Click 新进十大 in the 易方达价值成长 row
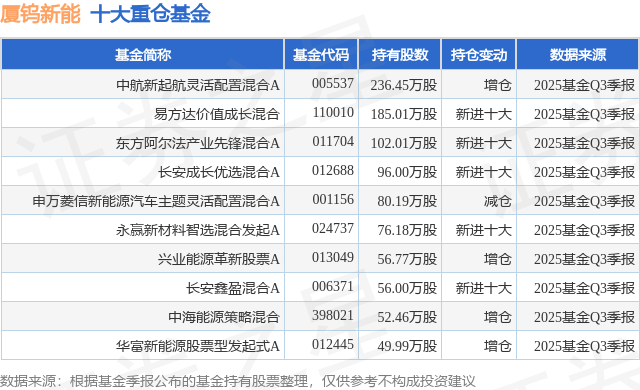This screenshot has width=640, height=390. coord(484,114)
